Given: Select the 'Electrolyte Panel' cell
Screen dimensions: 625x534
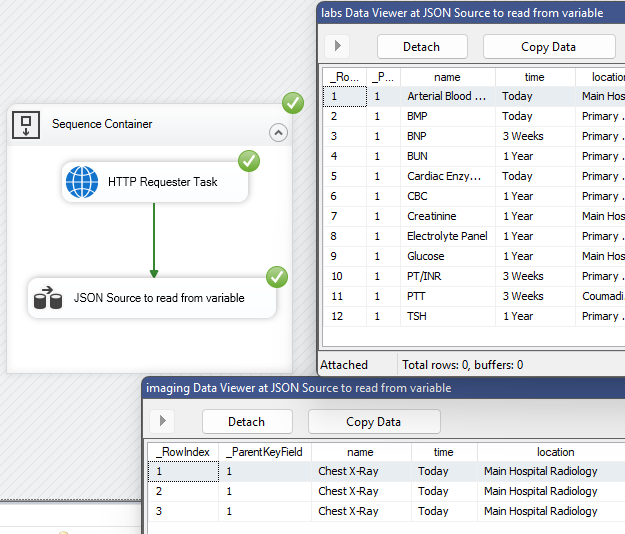Looking at the screenshot, I should 448,236.
